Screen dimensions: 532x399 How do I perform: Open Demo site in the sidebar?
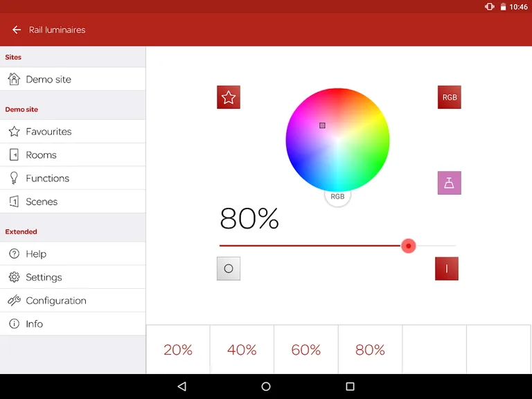(x=73, y=79)
